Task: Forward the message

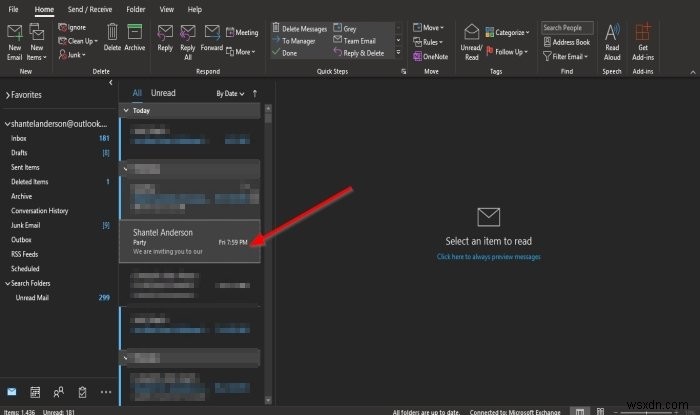Action: 212,38
